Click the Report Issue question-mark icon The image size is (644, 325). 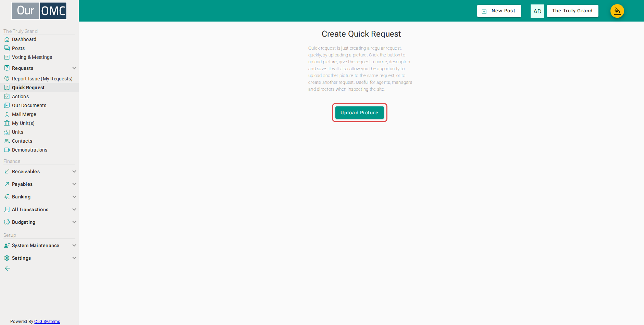7,79
